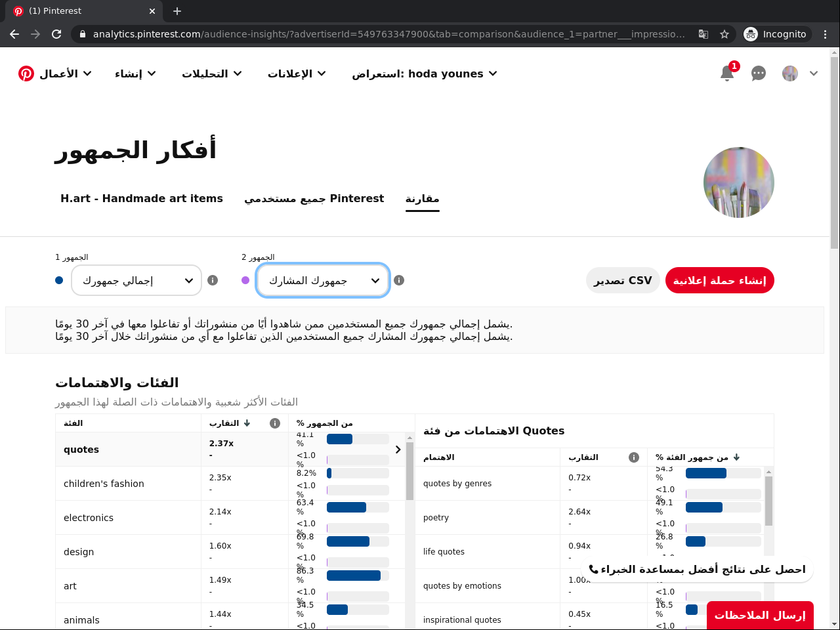Reload the page with the refresh icon

56,34
